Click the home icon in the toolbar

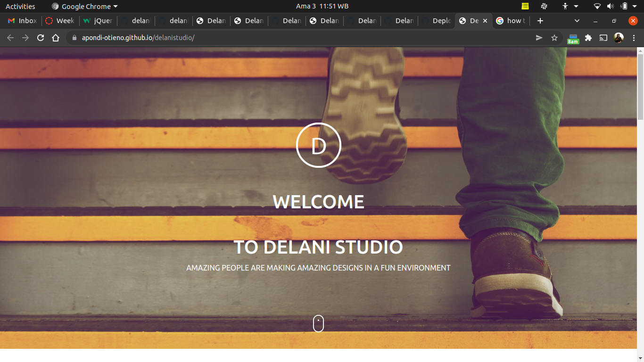coord(55,38)
